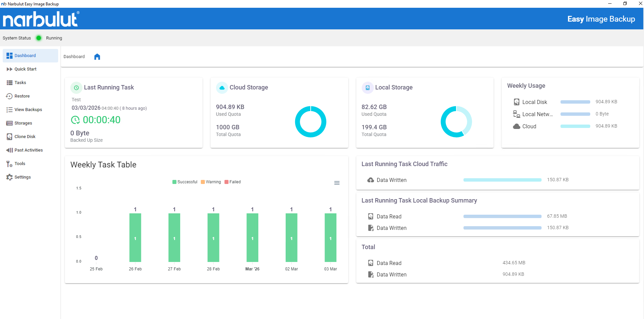Image resolution: width=644 pixels, height=319 pixels.
Task: Open the chart hamburger menu
Action: pyautogui.click(x=337, y=183)
